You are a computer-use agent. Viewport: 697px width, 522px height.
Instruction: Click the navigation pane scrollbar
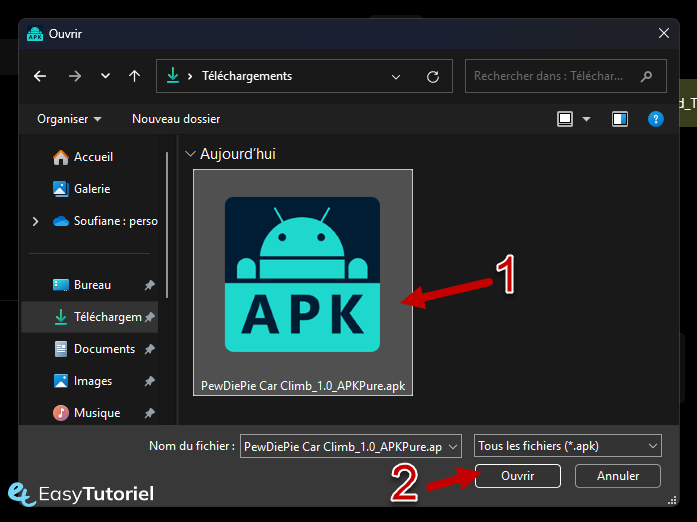[x=167, y=225]
